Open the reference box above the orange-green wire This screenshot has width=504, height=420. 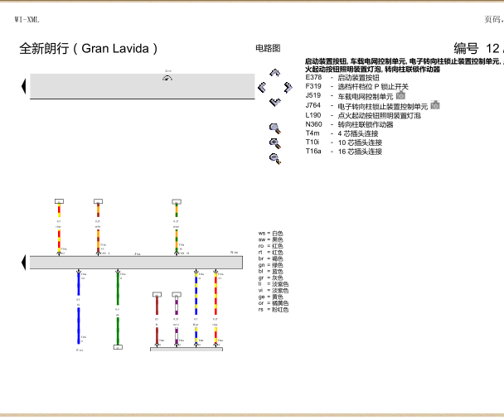pos(177,201)
